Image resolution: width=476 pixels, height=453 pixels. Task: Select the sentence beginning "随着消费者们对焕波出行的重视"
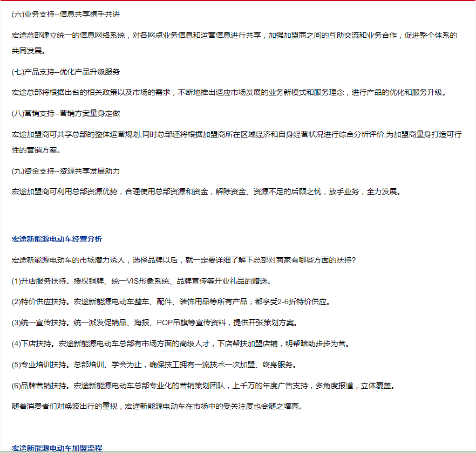click(x=158, y=406)
